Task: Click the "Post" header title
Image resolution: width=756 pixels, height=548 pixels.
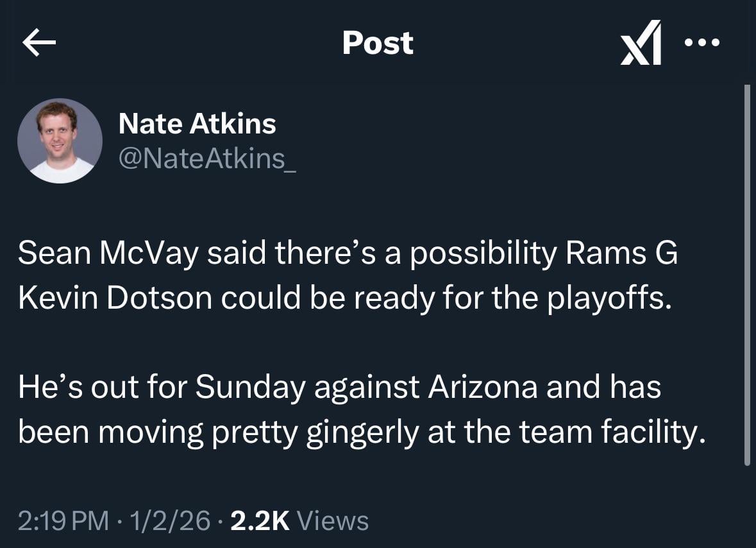Action: click(x=378, y=43)
